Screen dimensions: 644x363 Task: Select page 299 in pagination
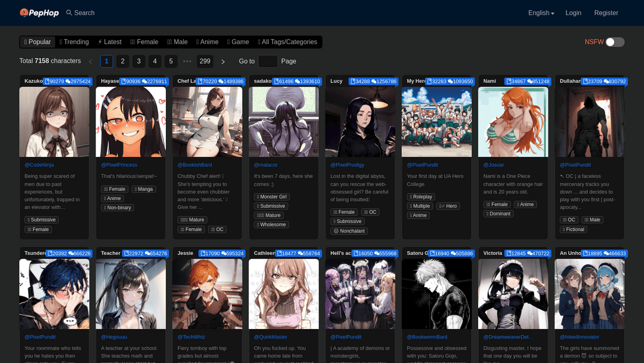coord(205,61)
